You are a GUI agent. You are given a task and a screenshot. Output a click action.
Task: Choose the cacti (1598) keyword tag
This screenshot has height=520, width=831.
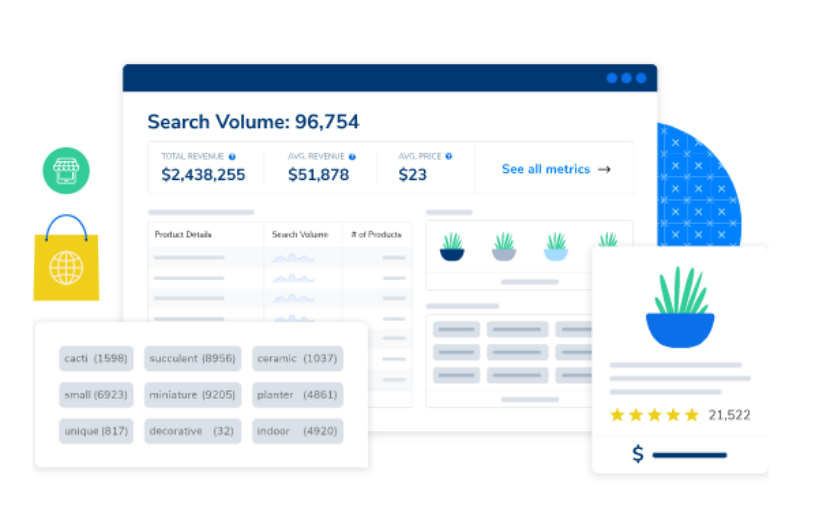96,358
